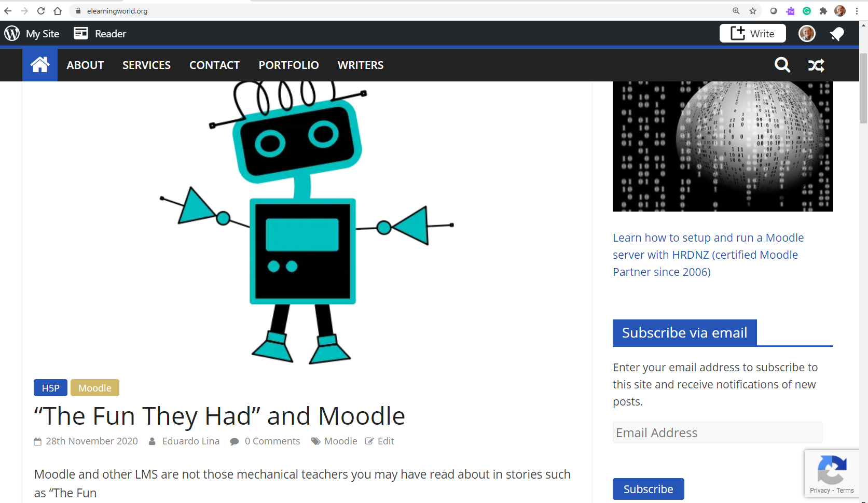868x503 pixels.
Task: Open the browser home page icon
Action: point(58,11)
